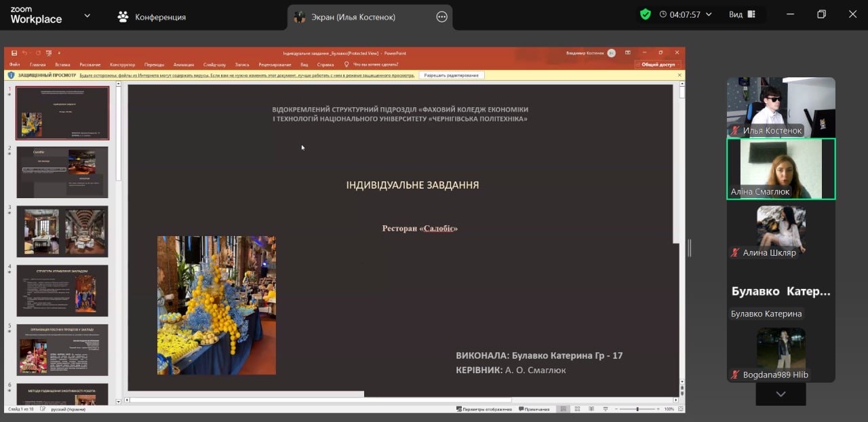Click the 'КЕРІВНИК: А. О. Смаглюк' text

[x=511, y=370]
